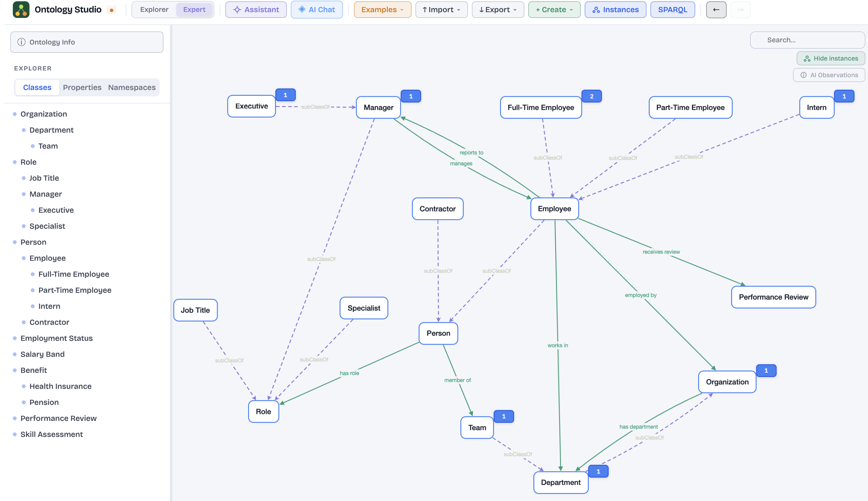Screen dimensions: 868x501
Task: Open the Ontology Info panel
Action: [87, 42]
